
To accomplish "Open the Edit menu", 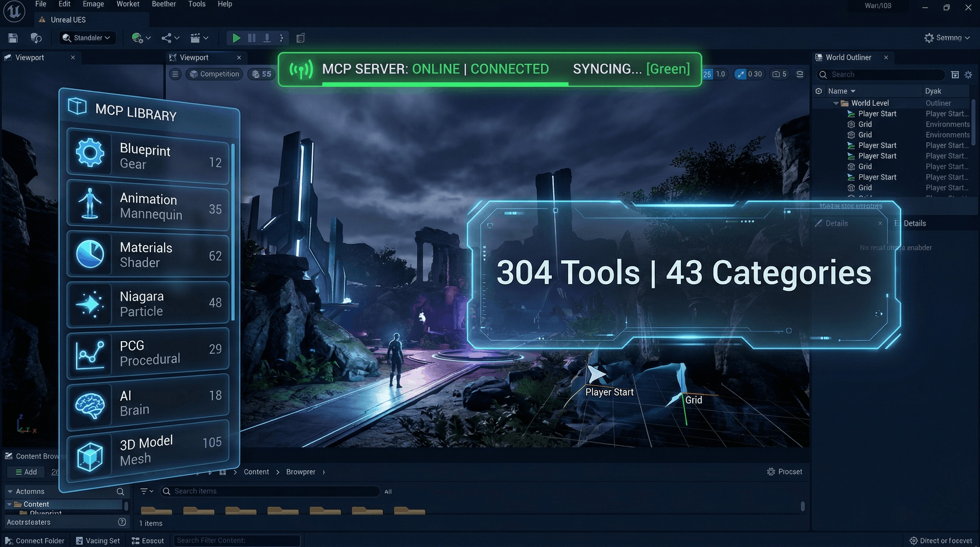I will (64, 4).
